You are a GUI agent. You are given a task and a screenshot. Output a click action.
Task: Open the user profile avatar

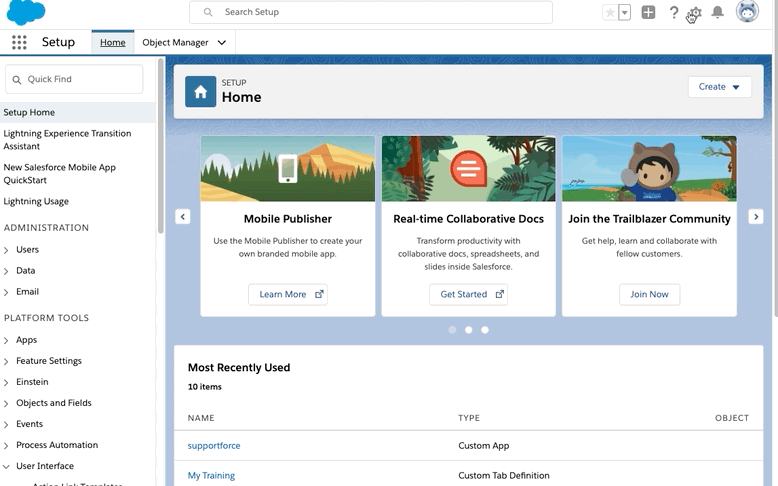pos(747,11)
